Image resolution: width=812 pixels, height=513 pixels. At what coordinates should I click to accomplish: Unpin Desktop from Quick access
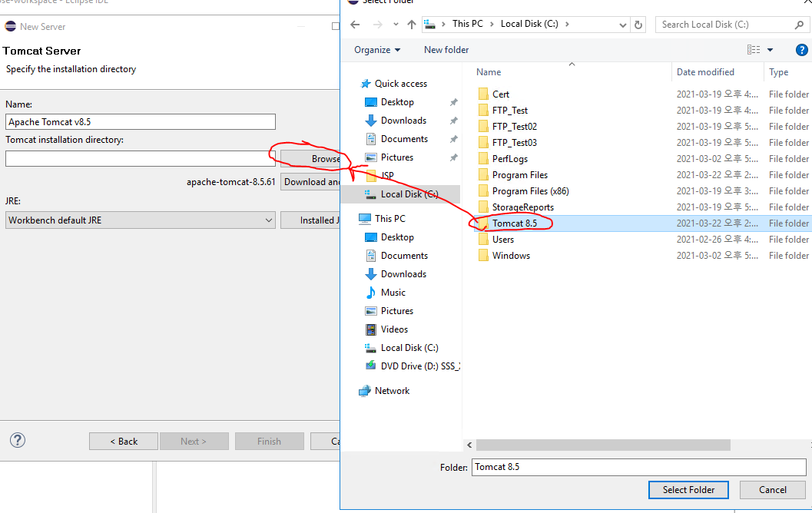[x=454, y=102]
